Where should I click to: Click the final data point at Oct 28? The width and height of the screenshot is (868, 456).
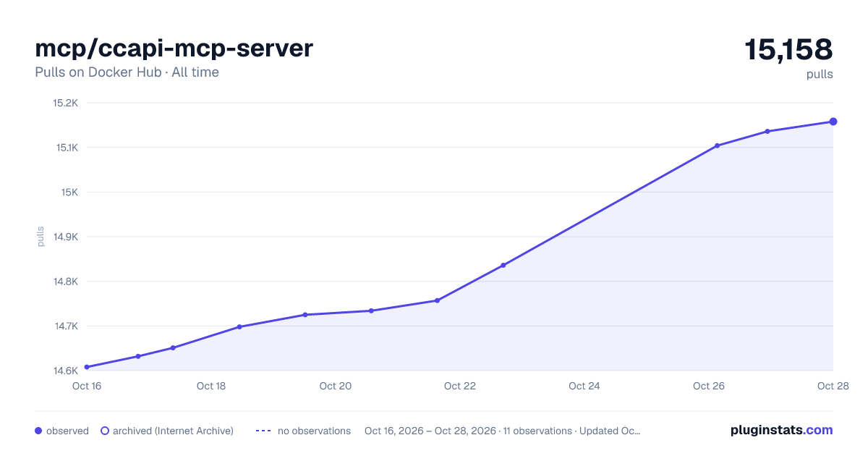click(833, 122)
